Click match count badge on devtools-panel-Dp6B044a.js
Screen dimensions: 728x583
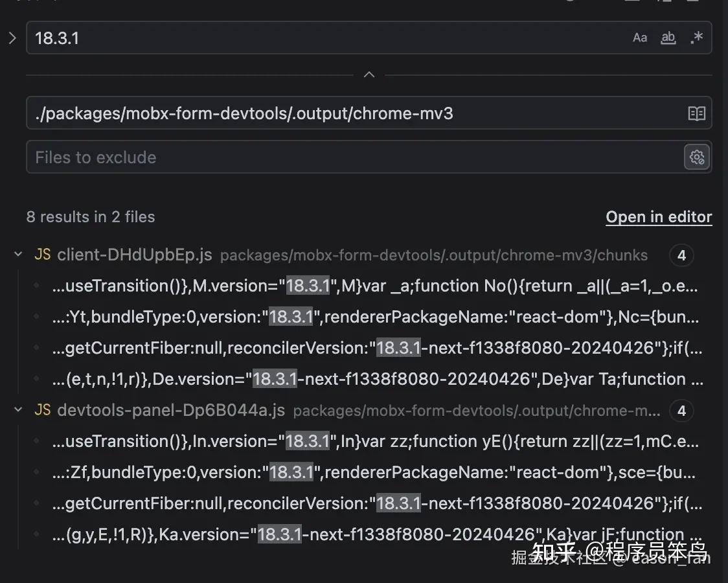click(x=681, y=411)
